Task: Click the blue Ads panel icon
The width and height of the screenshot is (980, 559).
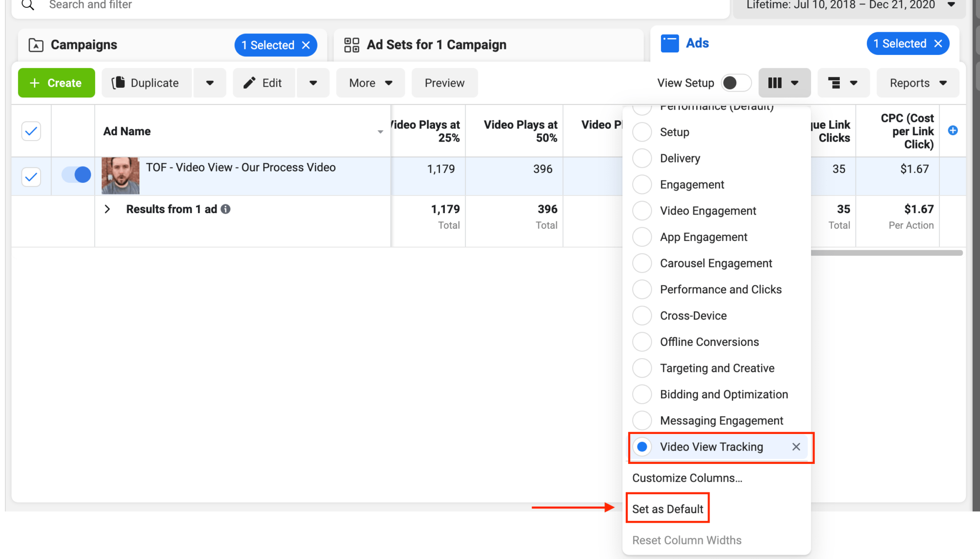Action: [x=670, y=43]
